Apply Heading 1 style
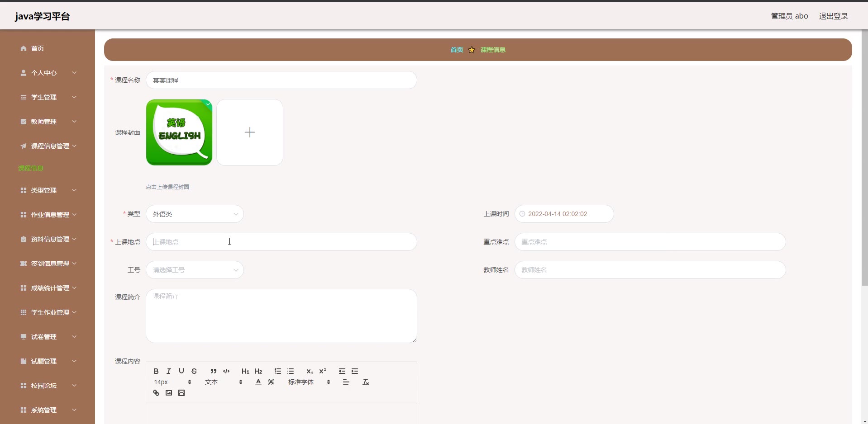 coord(245,371)
